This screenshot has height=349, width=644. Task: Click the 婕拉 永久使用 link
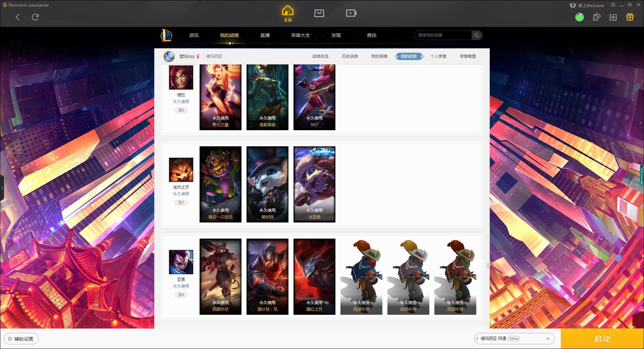click(x=181, y=101)
